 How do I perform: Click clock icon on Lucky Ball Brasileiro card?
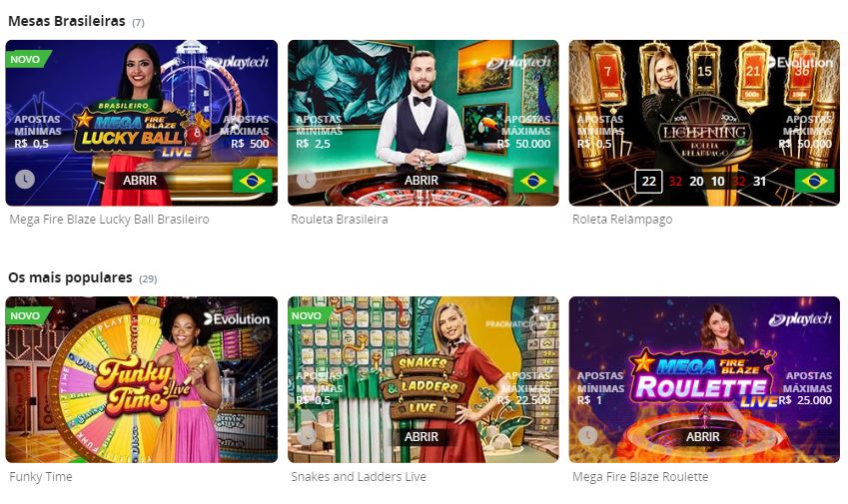tap(25, 179)
